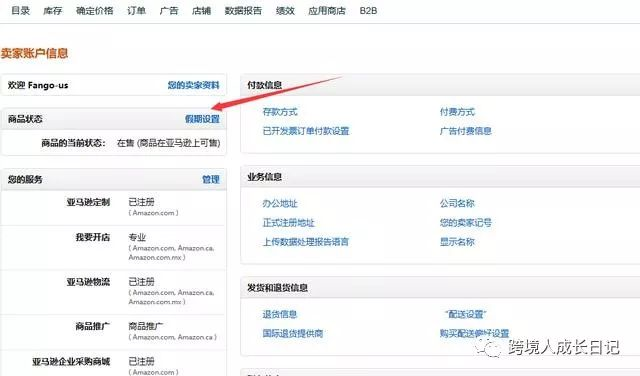Screen dimensions: 640x376
Task: Click the 亚马逊物流 service row label
Action: 88,281
